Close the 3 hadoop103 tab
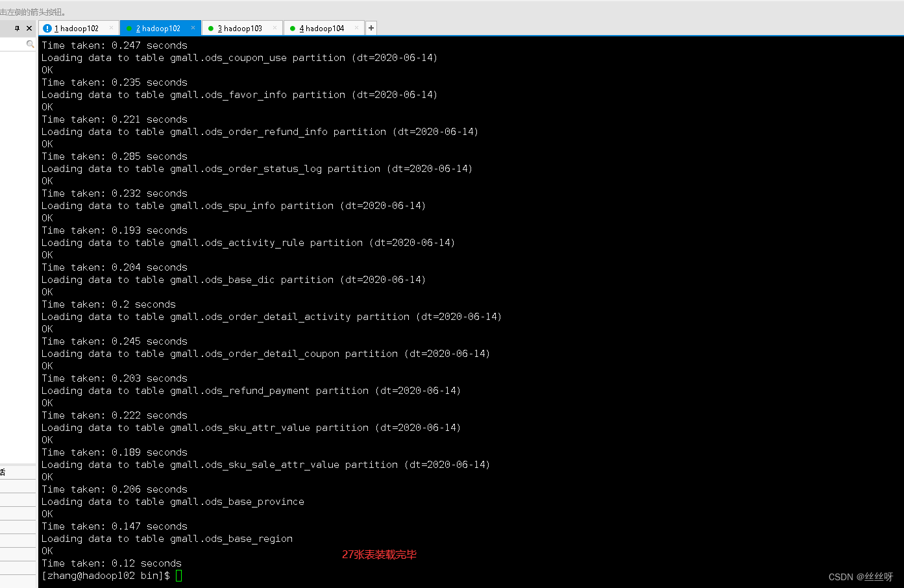Viewport: 904px width, 588px height. point(275,28)
